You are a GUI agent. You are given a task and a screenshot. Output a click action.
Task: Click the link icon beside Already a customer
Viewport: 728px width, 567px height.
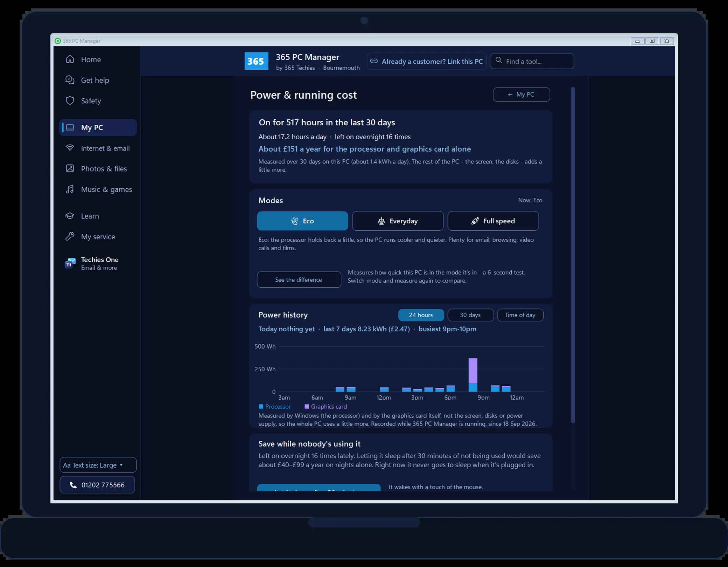(374, 61)
